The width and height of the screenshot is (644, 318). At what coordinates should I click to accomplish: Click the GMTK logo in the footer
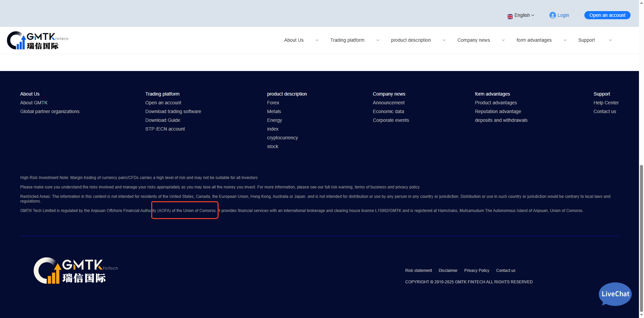76,271
